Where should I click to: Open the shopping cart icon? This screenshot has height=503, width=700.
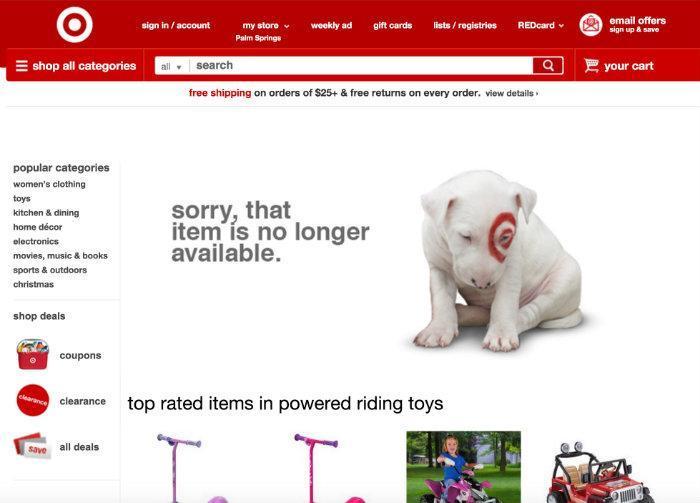click(x=592, y=66)
